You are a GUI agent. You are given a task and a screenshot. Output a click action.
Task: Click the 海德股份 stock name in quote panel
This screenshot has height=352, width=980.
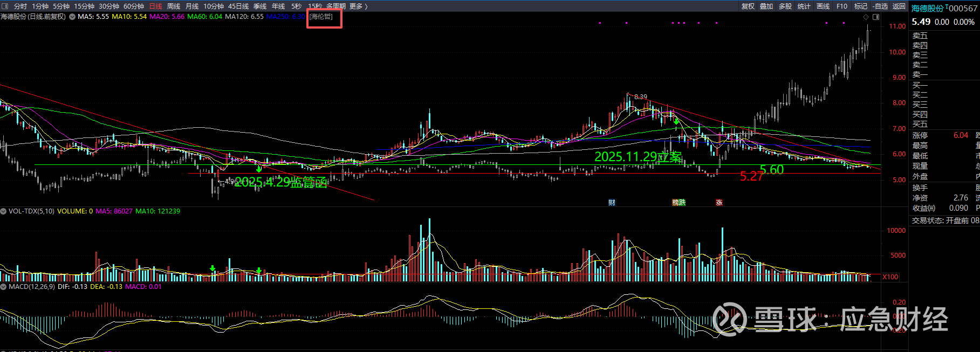[x=928, y=8]
